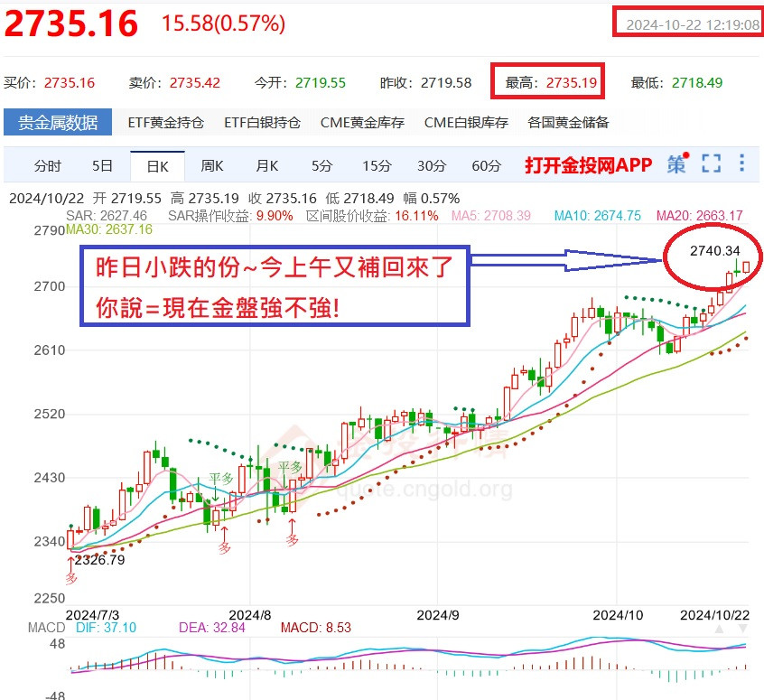Viewport: 764px width, 700px height.
Task: Click the large price 2735.16
Action: [71, 23]
